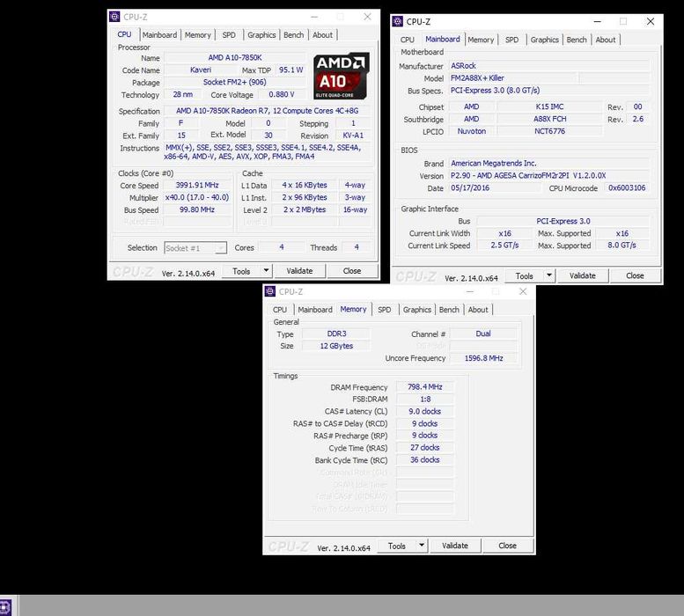Viewport: 684px width, 616px height.
Task: Open Memory tab in Mainboard window
Action: coord(481,40)
